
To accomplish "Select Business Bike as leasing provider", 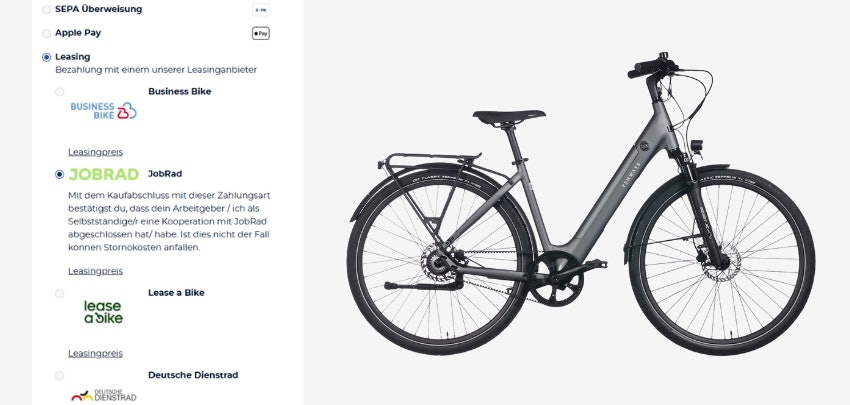I will (60, 92).
